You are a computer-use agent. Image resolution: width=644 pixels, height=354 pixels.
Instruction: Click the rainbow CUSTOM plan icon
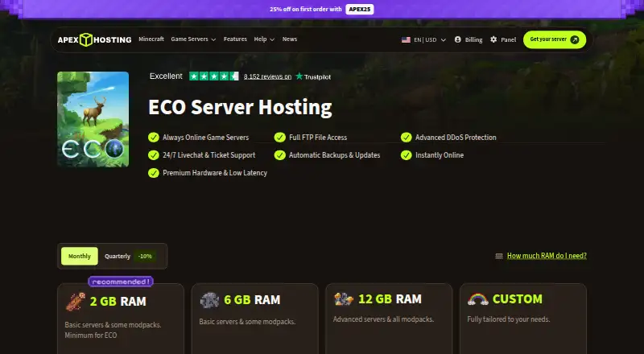click(477, 299)
